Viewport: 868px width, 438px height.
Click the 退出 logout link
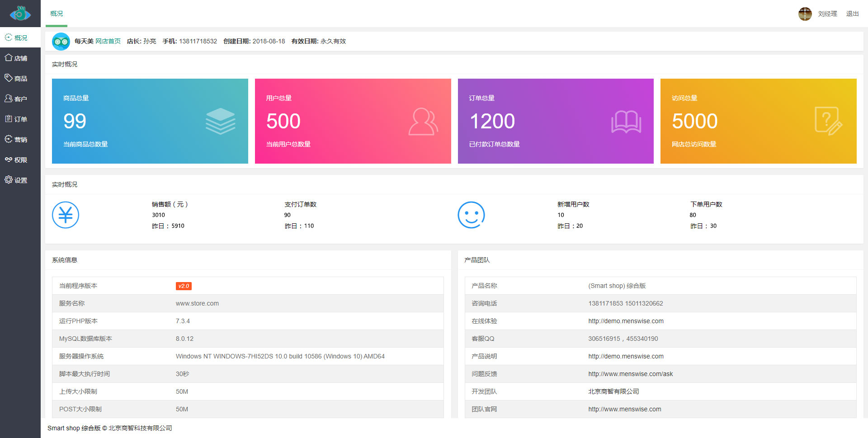[852, 14]
